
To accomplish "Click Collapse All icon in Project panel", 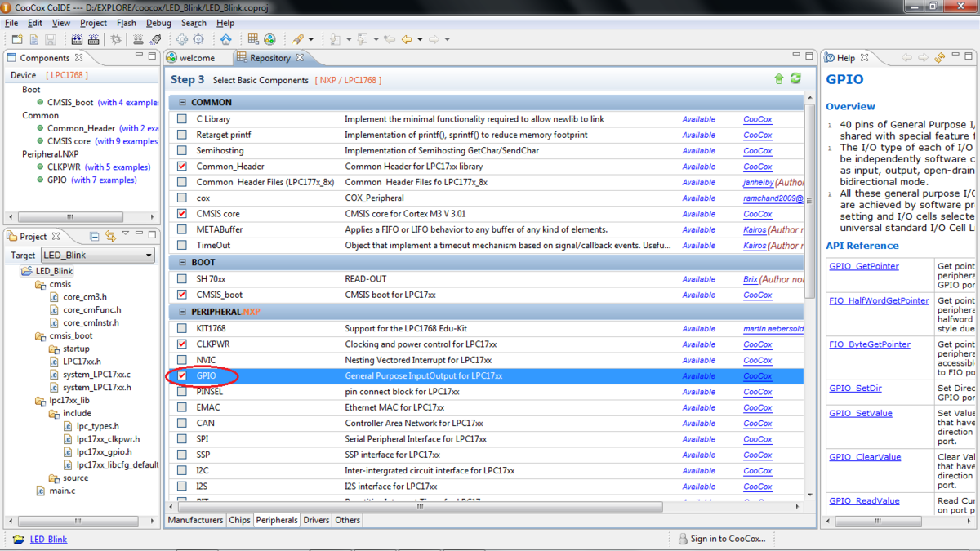I will pyautogui.click(x=95, y=237).
